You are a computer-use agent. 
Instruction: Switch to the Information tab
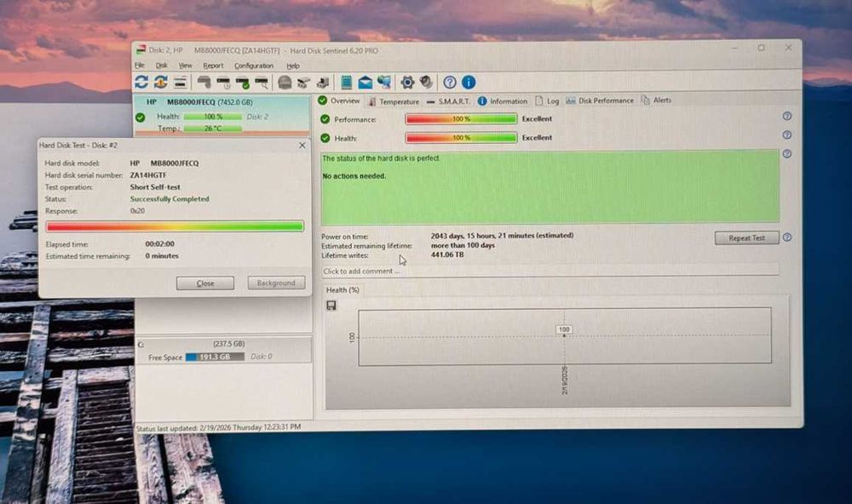(503, 101)
